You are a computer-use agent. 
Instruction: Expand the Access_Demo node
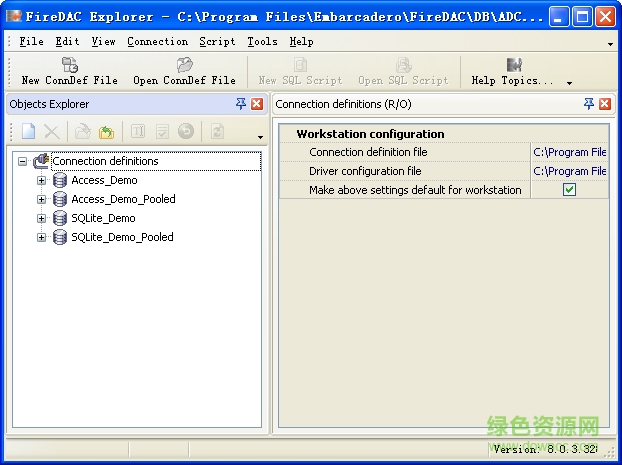pyautogui.click(x=41, y=181)
